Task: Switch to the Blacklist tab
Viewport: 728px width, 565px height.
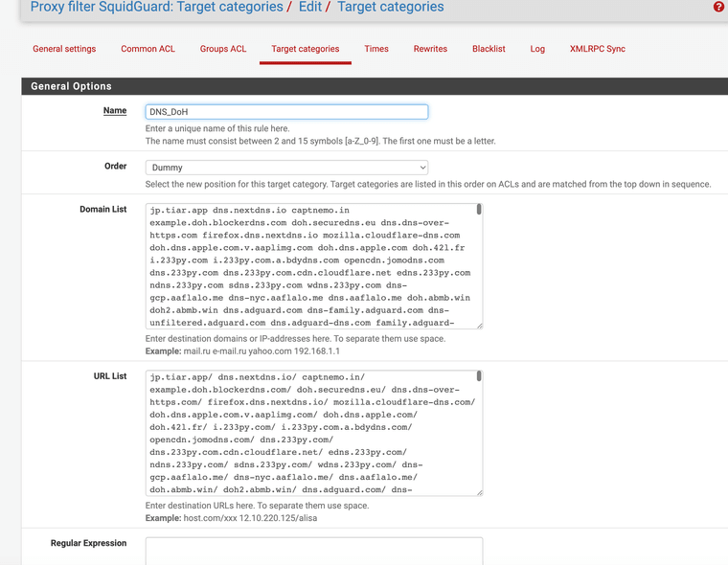Action: (x=489, y=49)
